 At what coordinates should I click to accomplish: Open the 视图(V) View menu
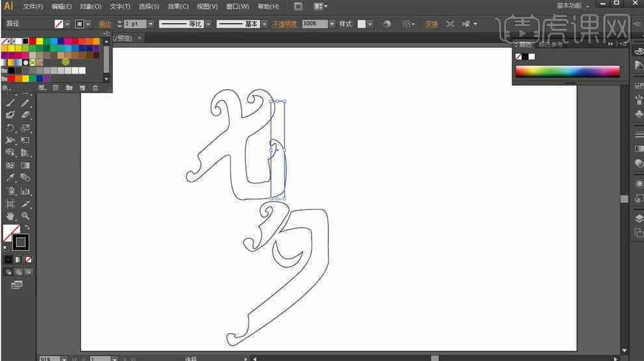pyautogui.click(x=207, y=7)
